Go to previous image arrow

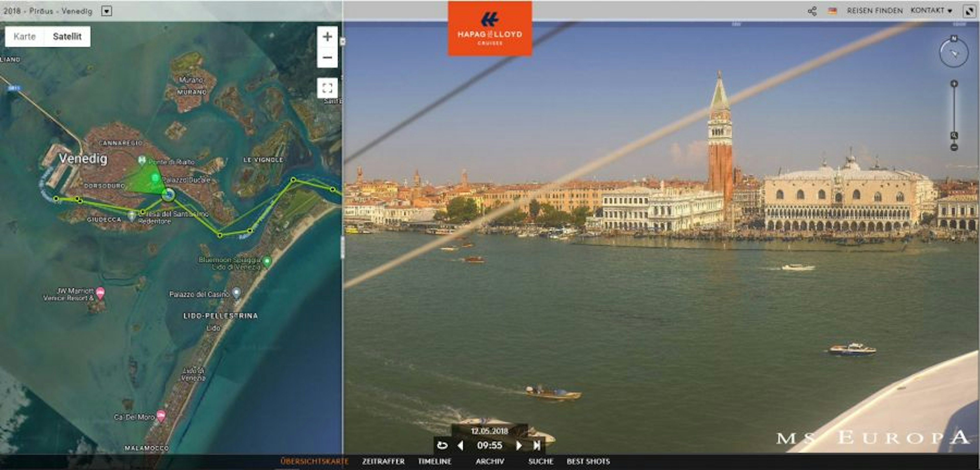(460, 445)
